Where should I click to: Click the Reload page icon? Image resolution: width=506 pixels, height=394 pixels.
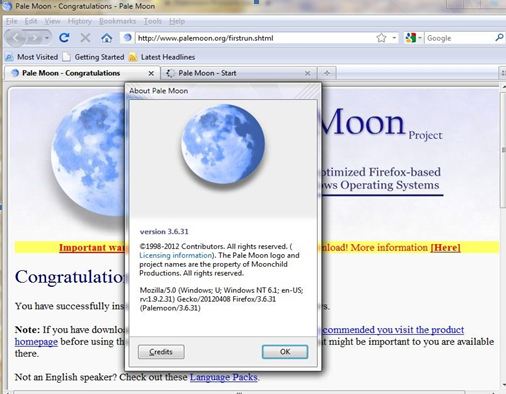(x=64, y=38)
